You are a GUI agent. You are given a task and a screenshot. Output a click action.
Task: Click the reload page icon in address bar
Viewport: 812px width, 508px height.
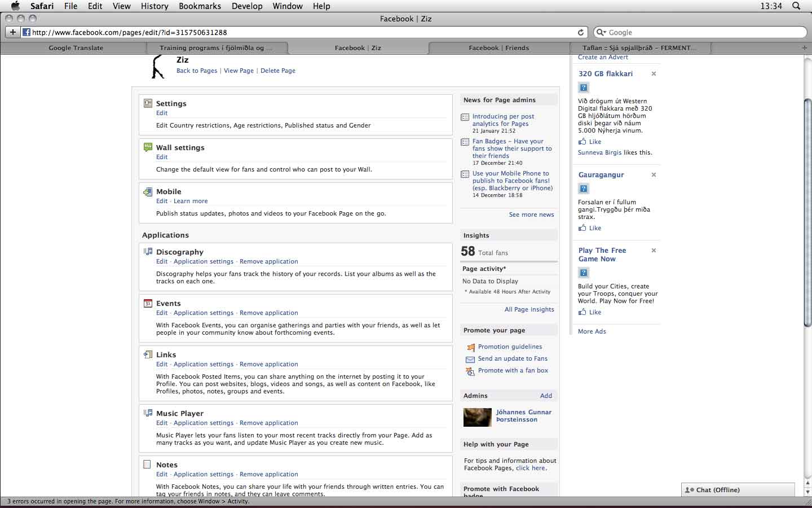[580, 32]
